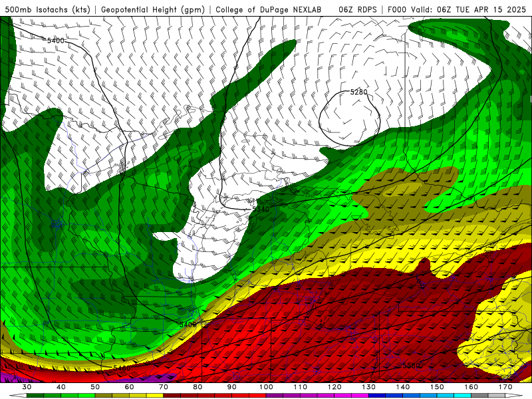Click the color bar value 170
The height and width of the screenshot is (399, 532).
click(505, 387)
